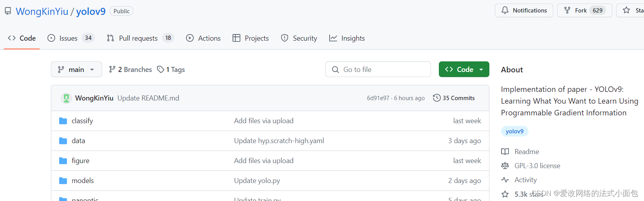Open the classify folder
This screenshot has width=644, height=201.
(82, 121)
